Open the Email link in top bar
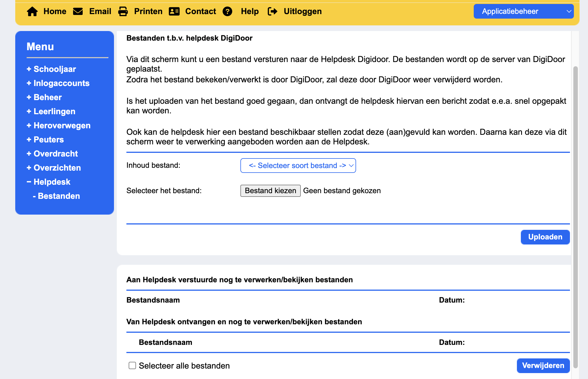Viewport: 588px width, 379px height. 100,11
